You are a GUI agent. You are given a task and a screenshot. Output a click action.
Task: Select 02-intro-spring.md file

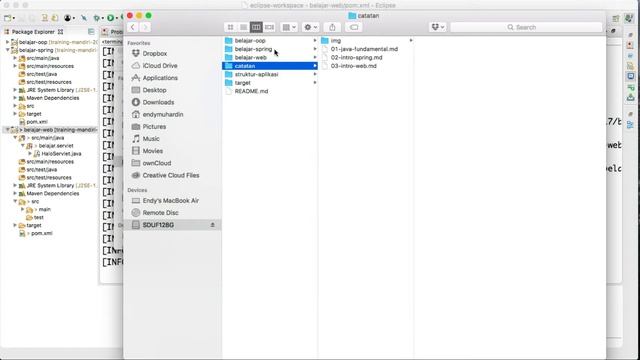[x=366, y=58]
